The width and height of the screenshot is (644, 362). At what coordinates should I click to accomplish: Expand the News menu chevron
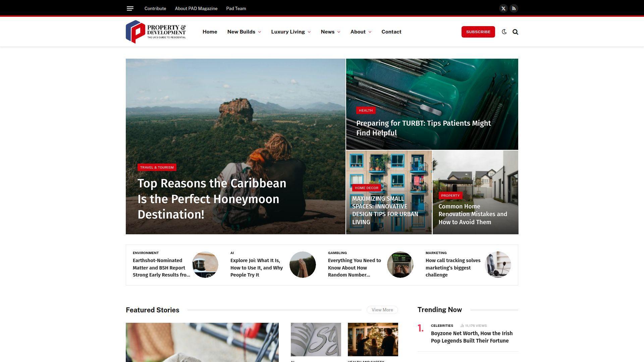(x=338, y=32)
